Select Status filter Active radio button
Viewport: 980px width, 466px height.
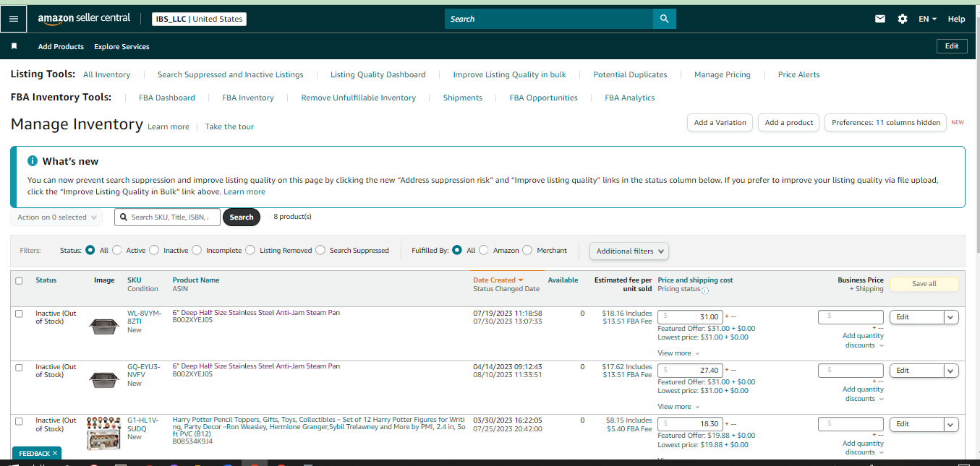tap(117, 251)
